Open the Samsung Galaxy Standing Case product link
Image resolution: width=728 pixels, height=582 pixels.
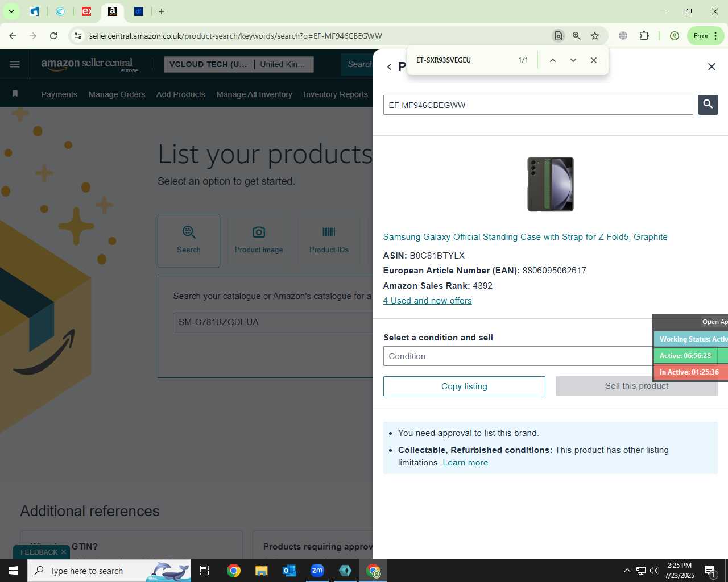(x=525, y=237)
